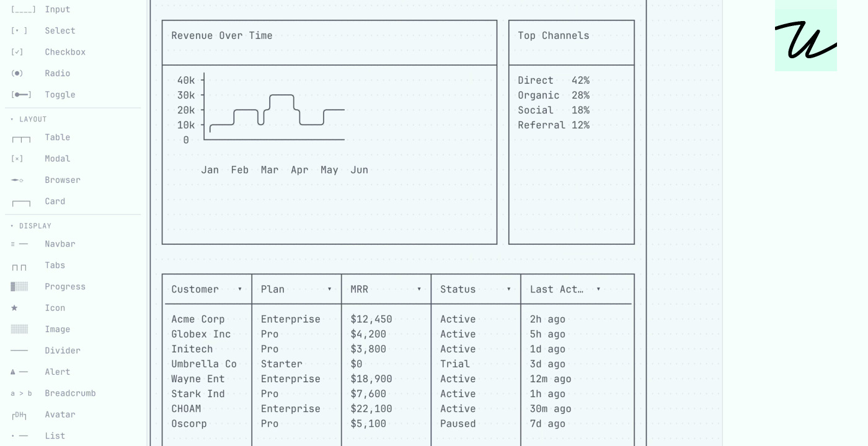Open Last Act… column dropdown arrow
This screenshot has width=868, height=446.
point(598,289)
